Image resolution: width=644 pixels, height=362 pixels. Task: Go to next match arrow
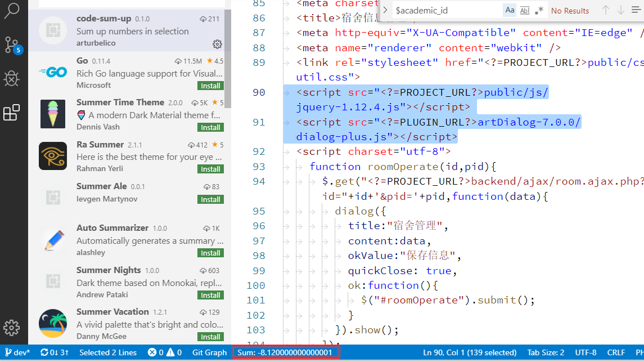[x=621, y=10]
